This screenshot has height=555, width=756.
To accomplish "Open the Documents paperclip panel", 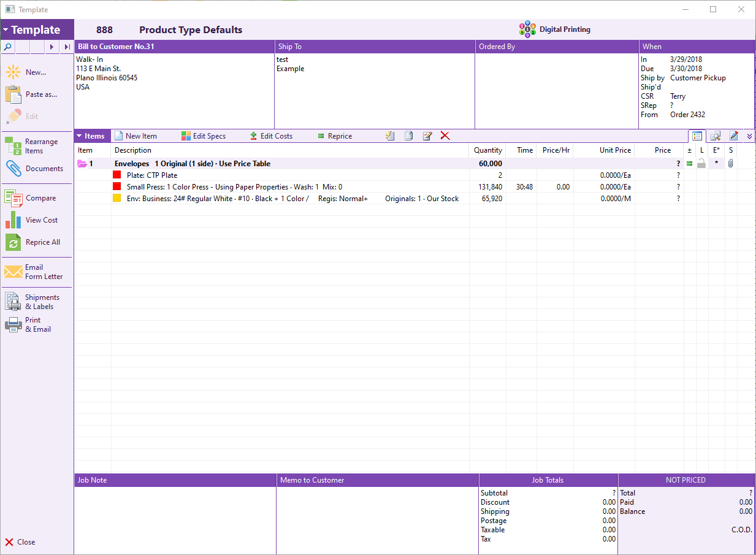I will 13,170.
